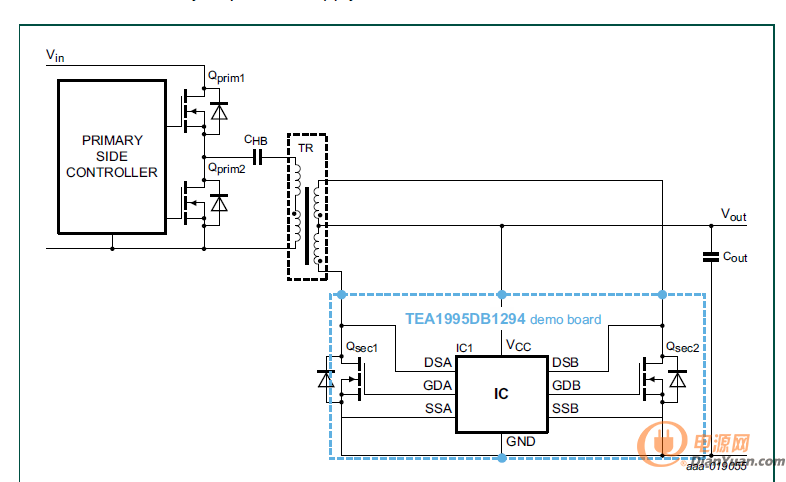Image resolution: width=786 pixels, height=482 pixels.
Task: Click the Qsec2 label
Action: [x=682, y=347]
